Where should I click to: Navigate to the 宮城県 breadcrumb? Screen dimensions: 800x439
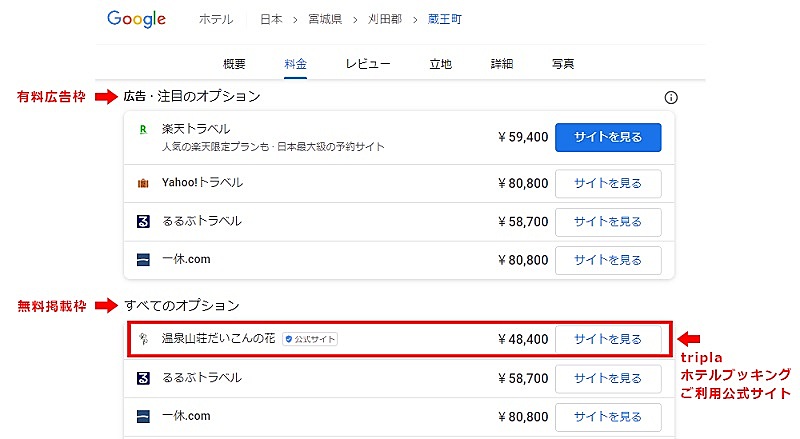click(x=325, y=19)
